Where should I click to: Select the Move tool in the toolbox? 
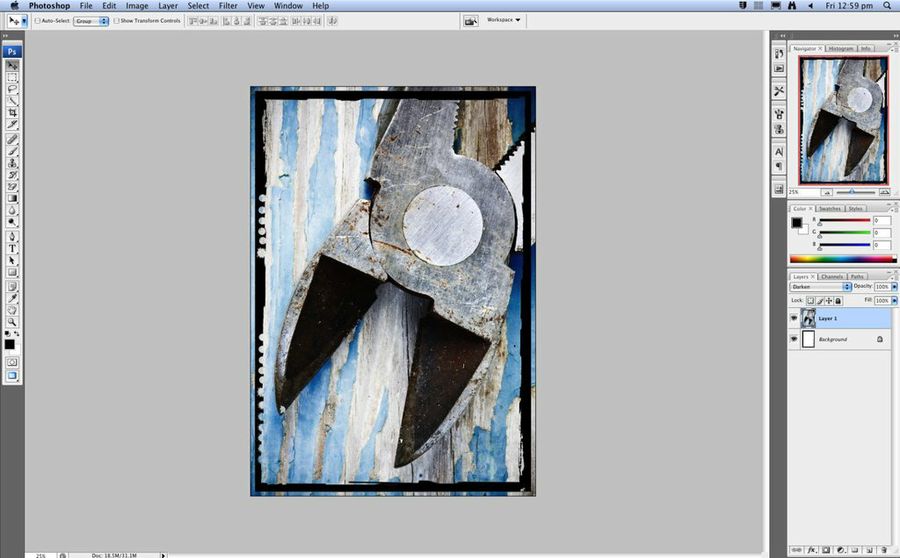(12, 65)
